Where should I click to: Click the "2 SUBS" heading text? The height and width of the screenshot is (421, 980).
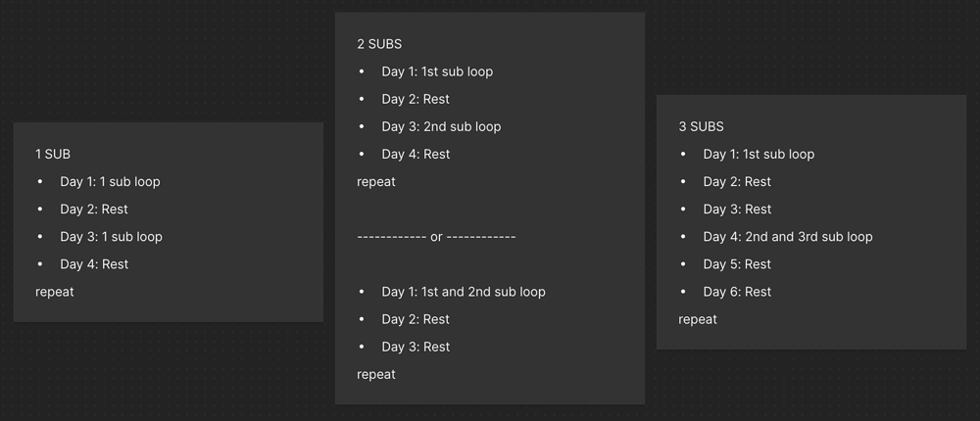tap(379, 44)
